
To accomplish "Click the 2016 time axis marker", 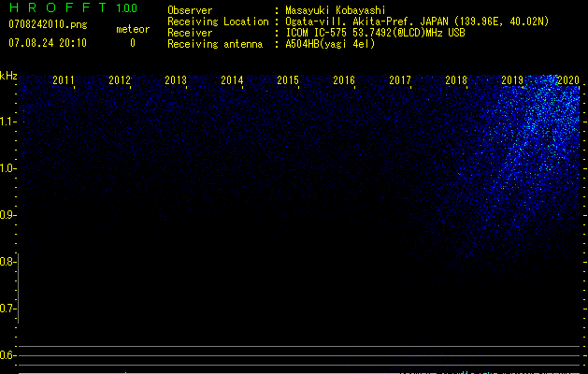I will pyautogui.click(x=344, y=80).
